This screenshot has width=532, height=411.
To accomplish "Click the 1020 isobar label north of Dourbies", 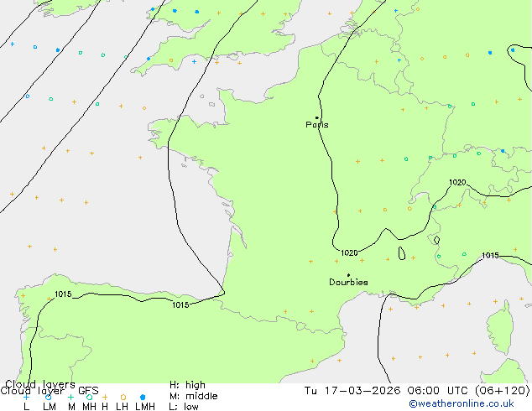I will pos(349,253).
